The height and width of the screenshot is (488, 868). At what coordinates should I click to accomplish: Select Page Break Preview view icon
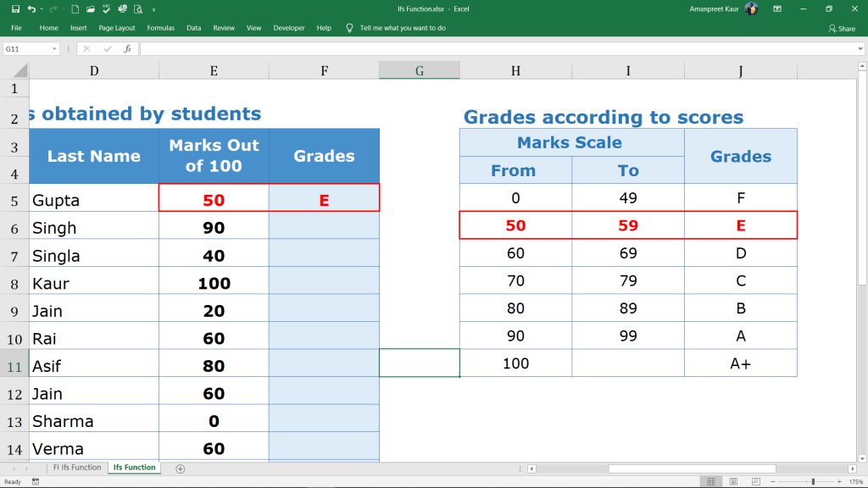tap(756, 481)
